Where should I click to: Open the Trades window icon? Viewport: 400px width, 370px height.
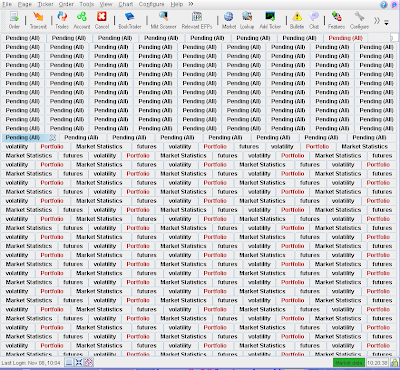pyautogui.click(x=62, y=20)
